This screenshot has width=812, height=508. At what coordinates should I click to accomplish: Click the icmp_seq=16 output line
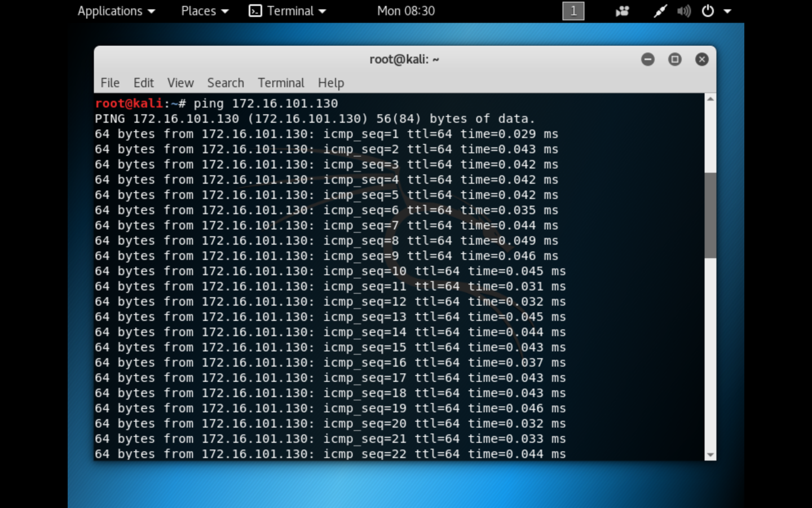click(330, 363)
